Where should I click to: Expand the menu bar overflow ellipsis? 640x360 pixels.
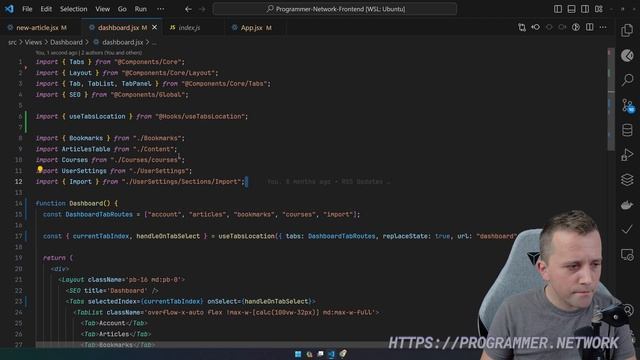point(161,9)
